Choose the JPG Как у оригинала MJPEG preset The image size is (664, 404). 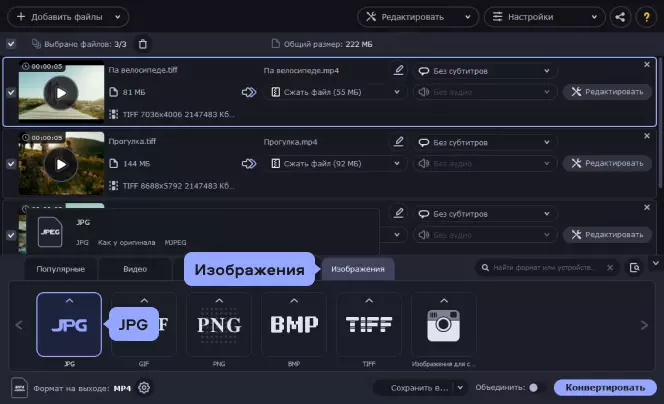tap(202, 232)
